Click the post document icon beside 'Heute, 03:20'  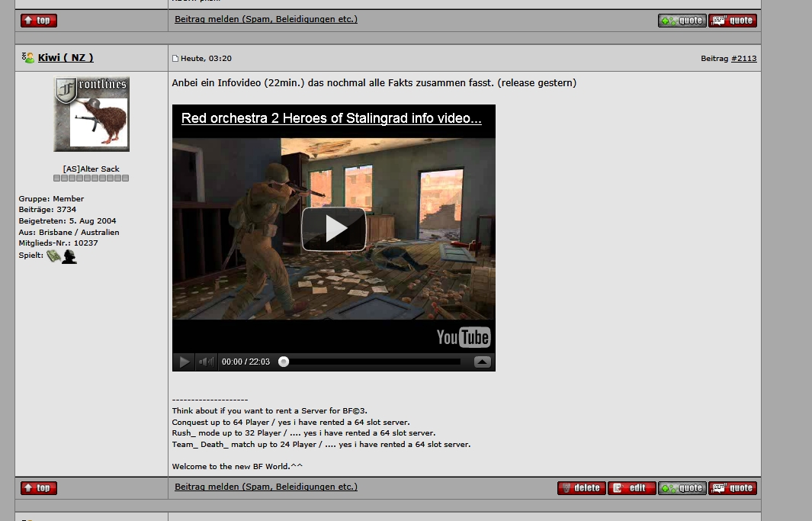(x=175, y=59)
